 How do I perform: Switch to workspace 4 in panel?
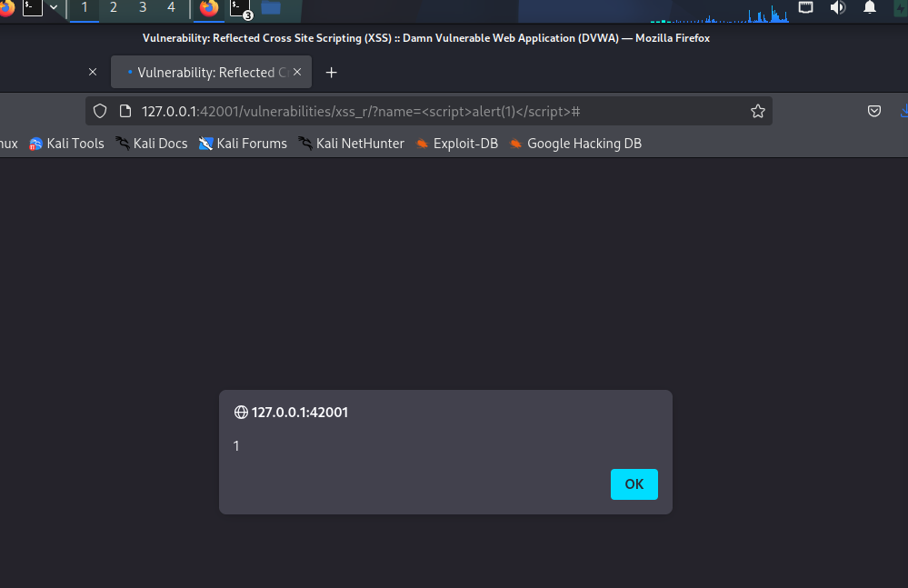click(x=171, y=8)
